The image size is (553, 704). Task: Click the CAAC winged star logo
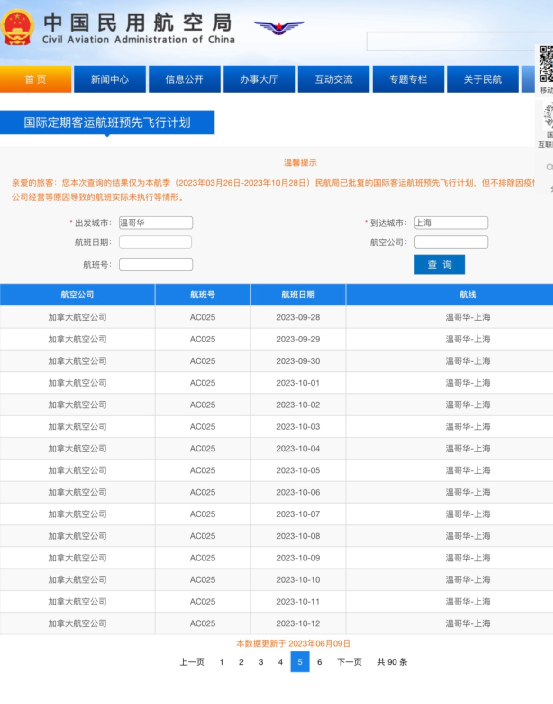pyautogui.click(x=279, y=27)
